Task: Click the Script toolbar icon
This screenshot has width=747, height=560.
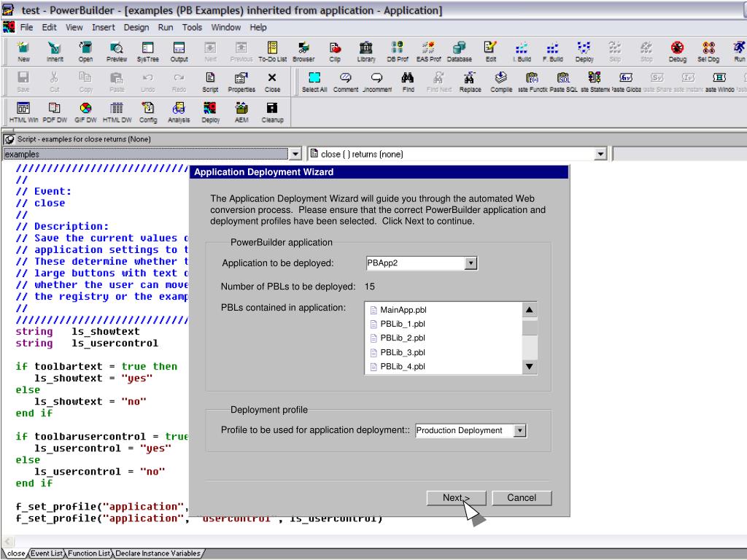Action: pyautogui.click(x=210, y=82)
